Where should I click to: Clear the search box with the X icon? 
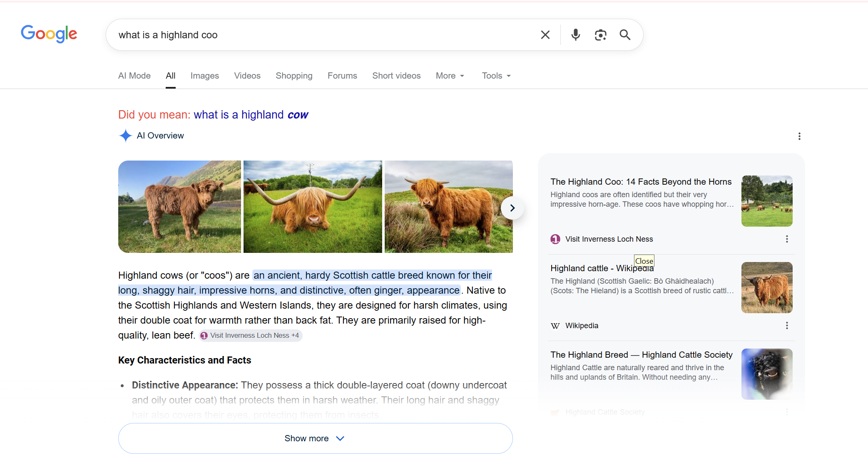click(x=545, y=35)
